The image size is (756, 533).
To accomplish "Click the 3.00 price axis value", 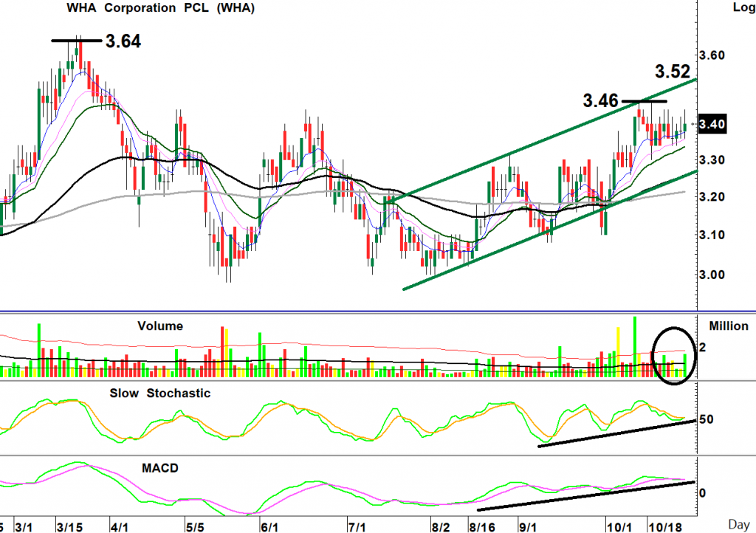I will coord(712,275).
